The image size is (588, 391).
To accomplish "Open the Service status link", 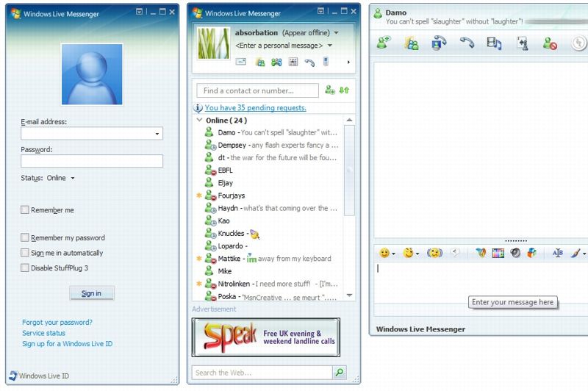I will (43, 333).
